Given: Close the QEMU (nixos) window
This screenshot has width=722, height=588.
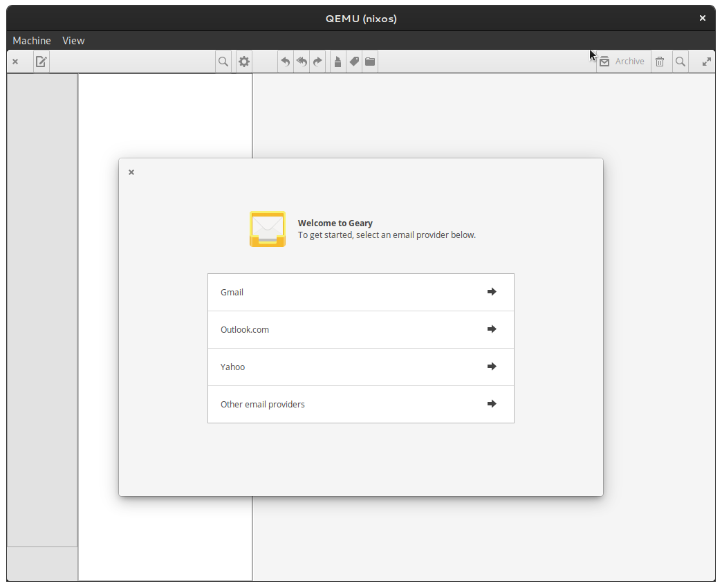Looking at the screenshot, I should (x=702, y=18).
